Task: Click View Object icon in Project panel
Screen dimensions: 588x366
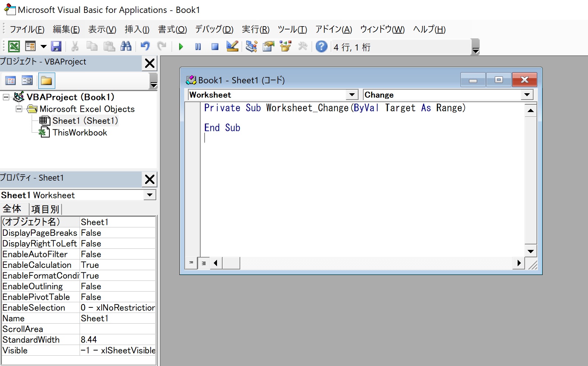Action: (x=27, y=81)
